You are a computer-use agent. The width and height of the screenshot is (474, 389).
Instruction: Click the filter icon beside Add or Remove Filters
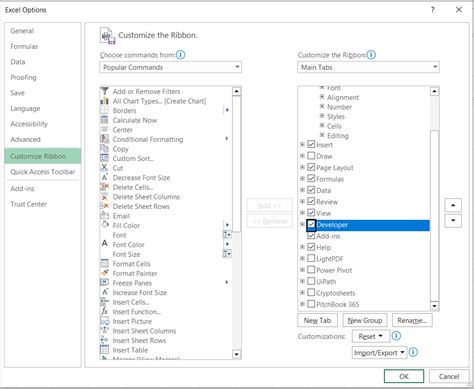[x=105, y=91]
